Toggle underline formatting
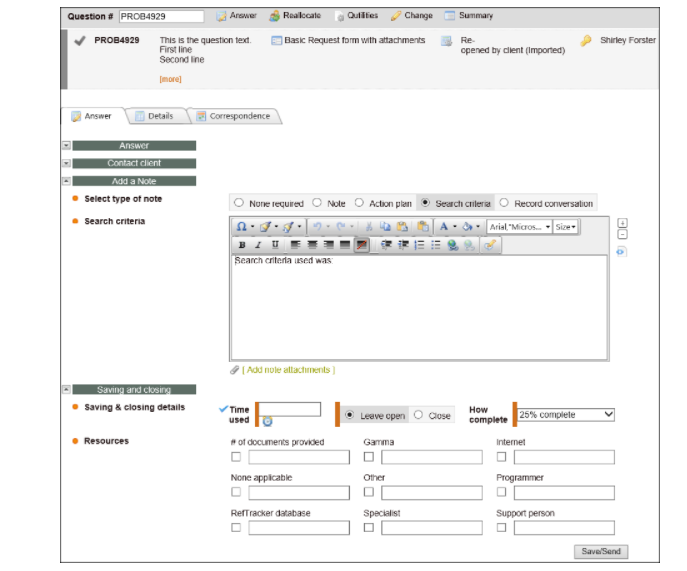This screenshot has height=571, width=687. click(x=275, y=245)
